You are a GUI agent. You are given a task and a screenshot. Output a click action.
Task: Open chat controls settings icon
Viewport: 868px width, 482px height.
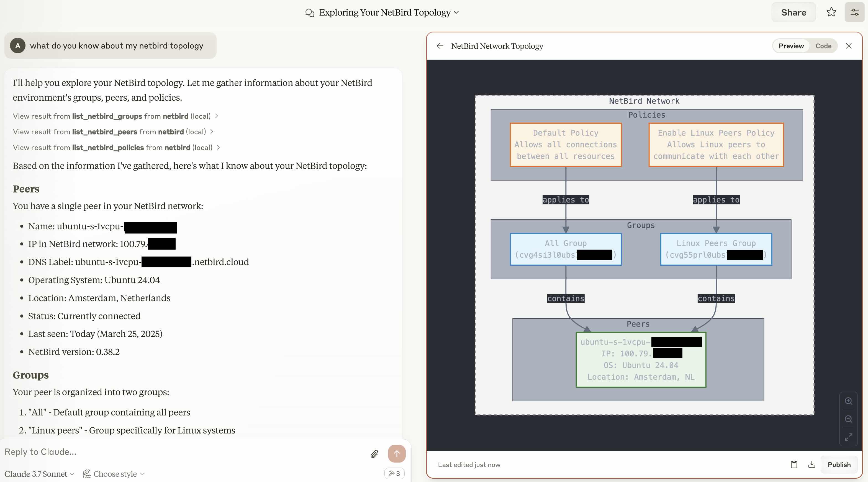(x=854, y=12)
